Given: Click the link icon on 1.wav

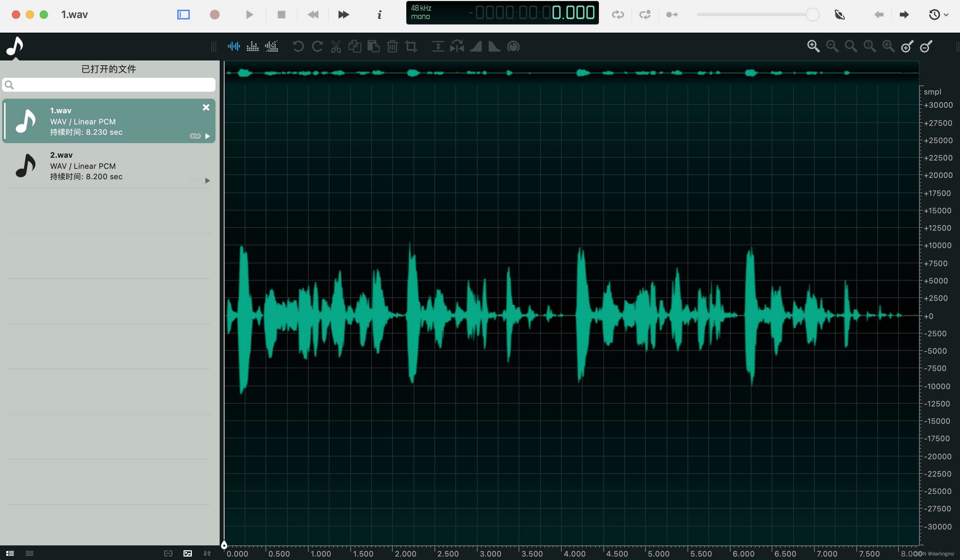Looking at the screenshot, I should pyautogui.click(x=195, y=136).
